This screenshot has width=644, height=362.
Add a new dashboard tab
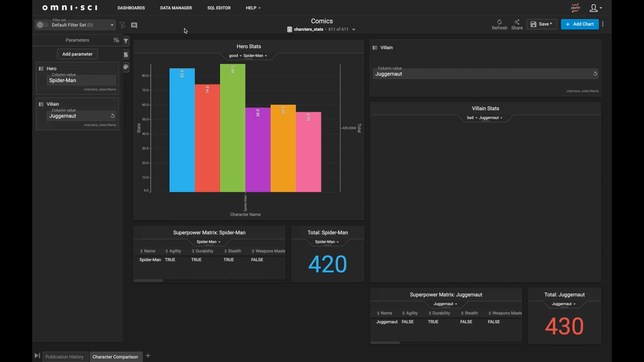(x=148, y=356)
